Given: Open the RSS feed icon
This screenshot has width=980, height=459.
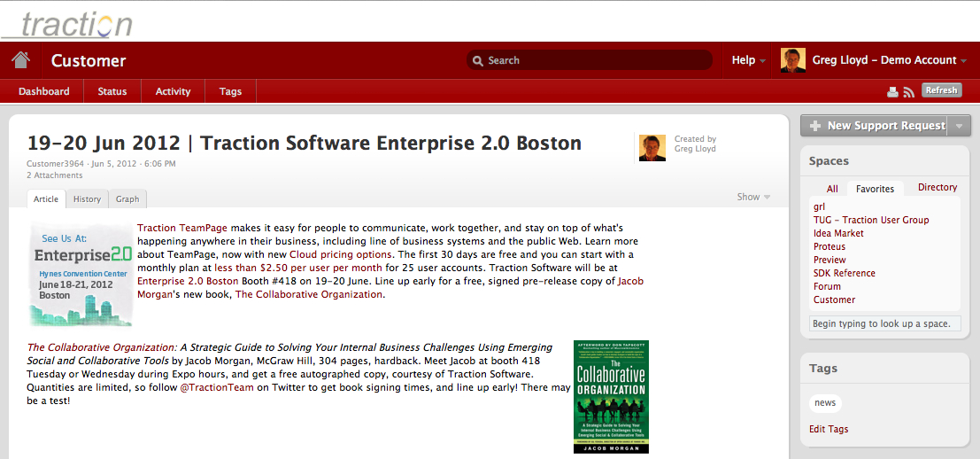Looking at the screenshot, I should tap(908, 91).
